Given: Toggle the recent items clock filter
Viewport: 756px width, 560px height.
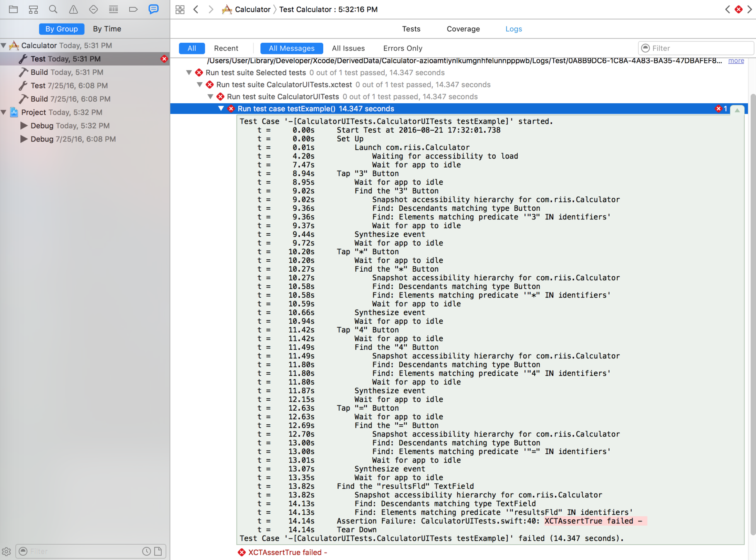Looking at the screenshot, I should click(x=146, y=551).
